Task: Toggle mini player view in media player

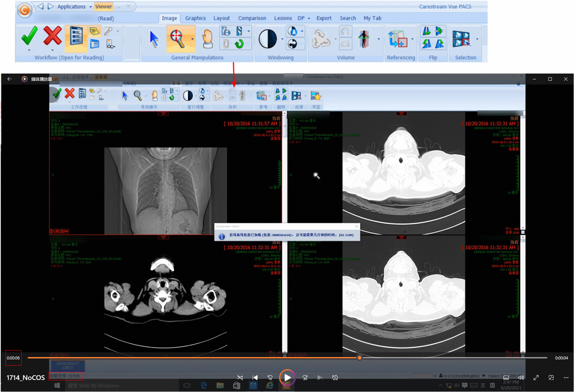Action: [x=551, y=378]
